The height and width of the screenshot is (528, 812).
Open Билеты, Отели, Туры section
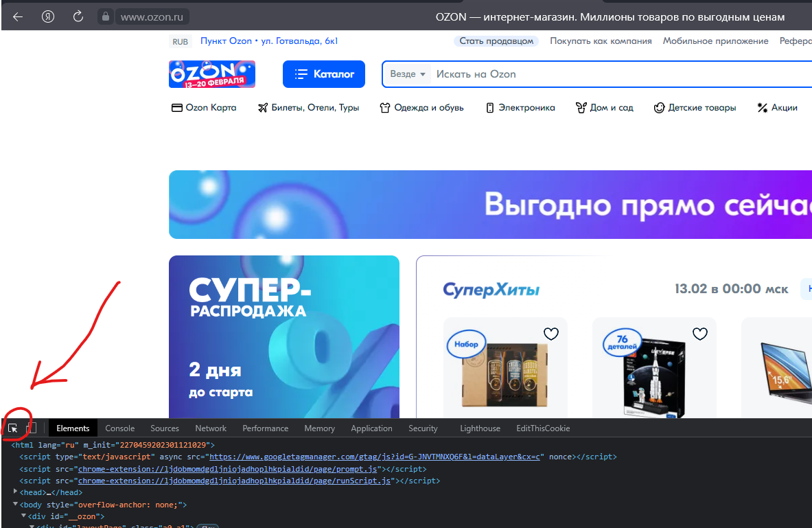[x=309, y=108]
